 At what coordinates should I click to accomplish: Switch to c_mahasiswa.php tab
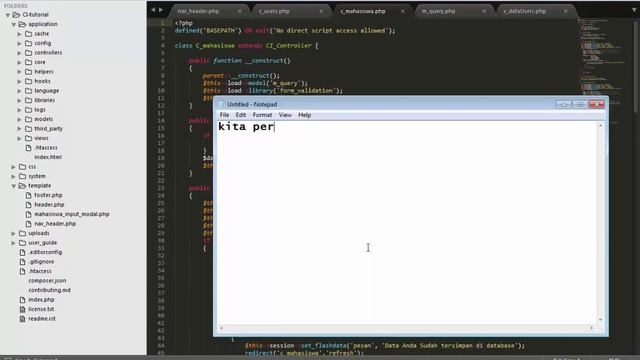click(x=363, y=11)
